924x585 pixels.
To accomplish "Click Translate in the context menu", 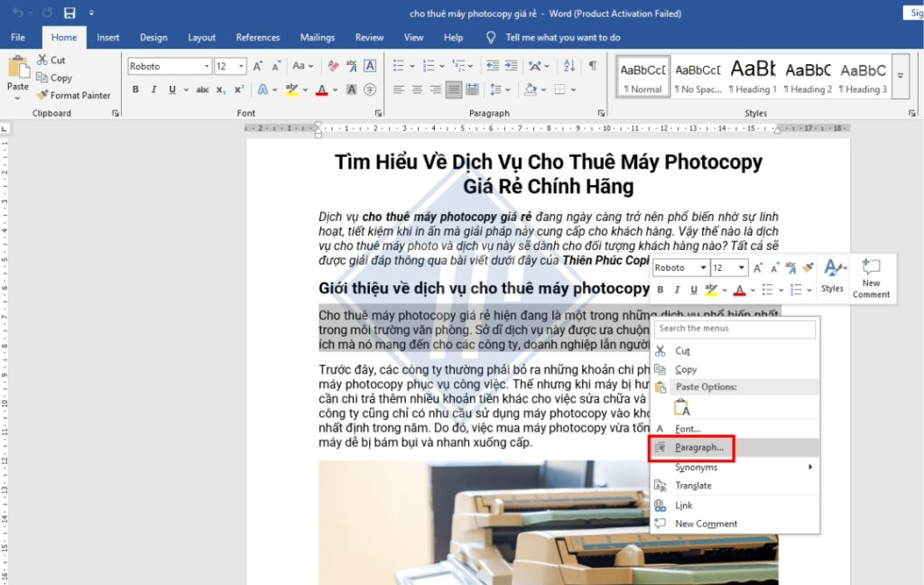I will coord(693,486).
